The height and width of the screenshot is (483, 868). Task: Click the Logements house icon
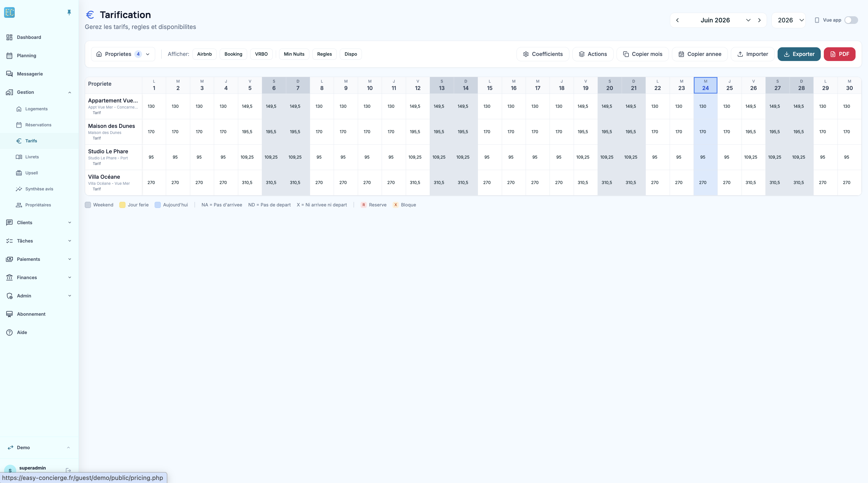coord(19,109)
